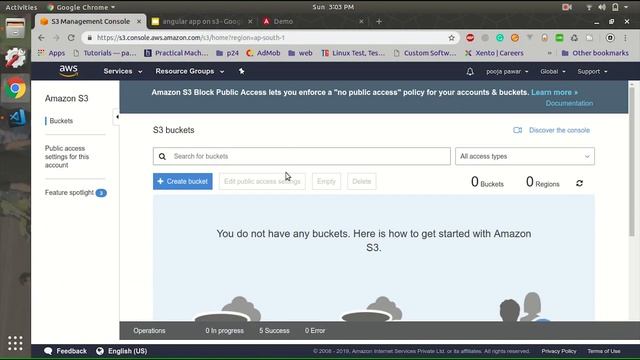Click the red extension icon in Chrome toolbar
The height and width of the screenshot is (360, 640).
coord(470,38)
